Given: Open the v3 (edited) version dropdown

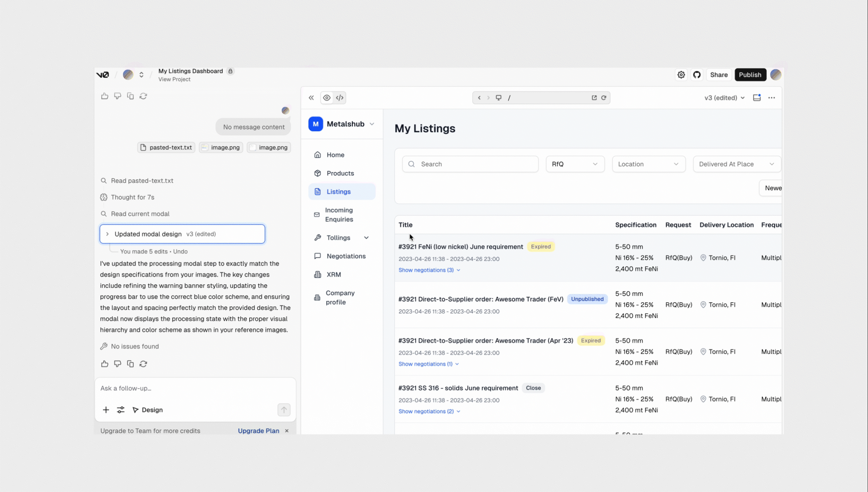Looking at the screenshot, I should tap(724, 98).
